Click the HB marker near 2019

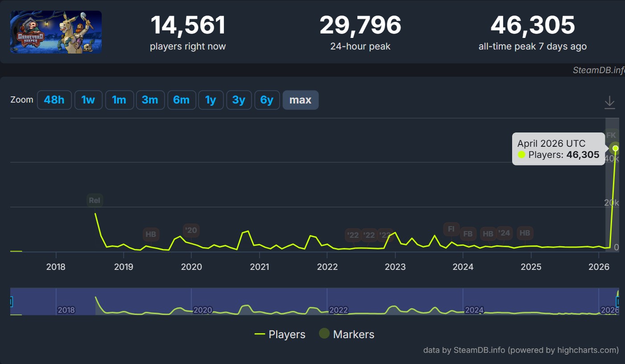[151, 234]
